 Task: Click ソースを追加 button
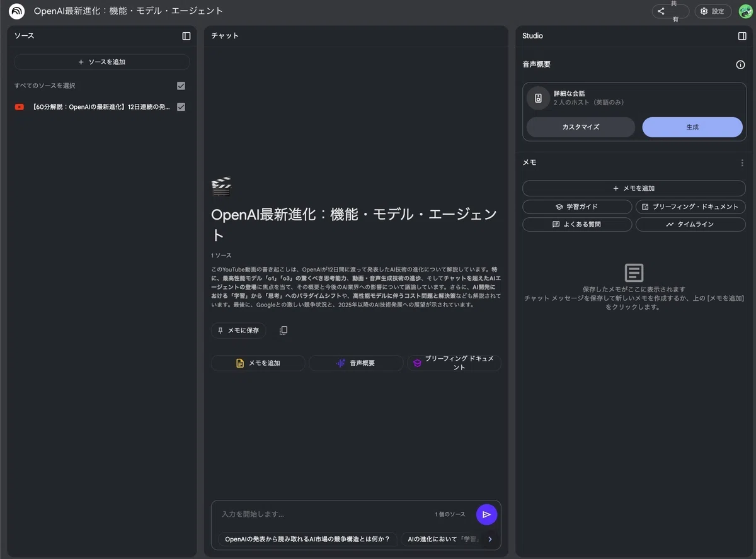(x=102, y=62)
